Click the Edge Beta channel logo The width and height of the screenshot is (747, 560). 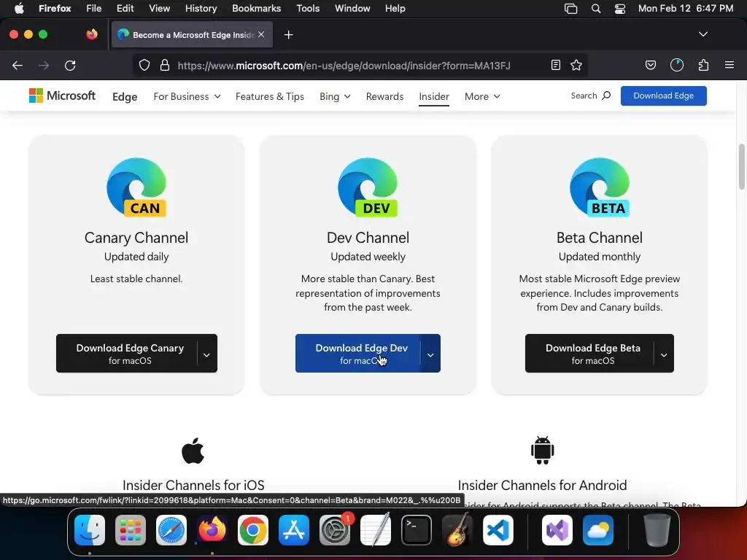coord(600,187)
